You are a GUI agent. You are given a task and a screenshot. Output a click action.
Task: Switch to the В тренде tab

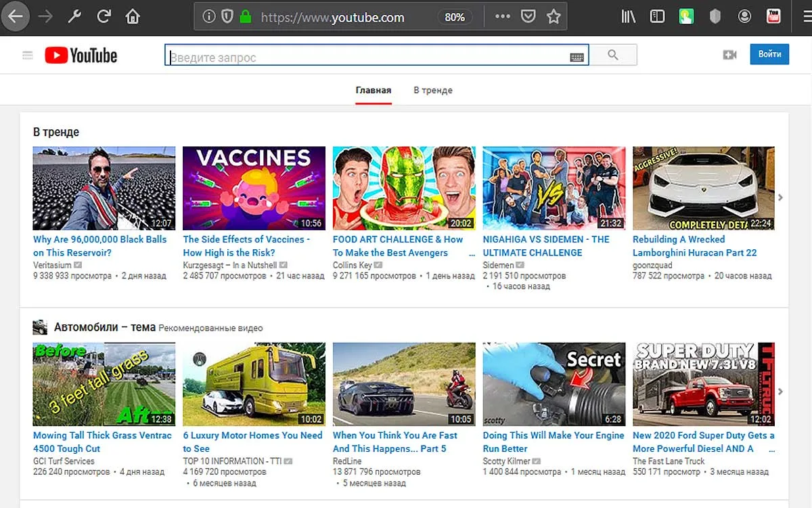pyautogui.click(x=433, y=90)
